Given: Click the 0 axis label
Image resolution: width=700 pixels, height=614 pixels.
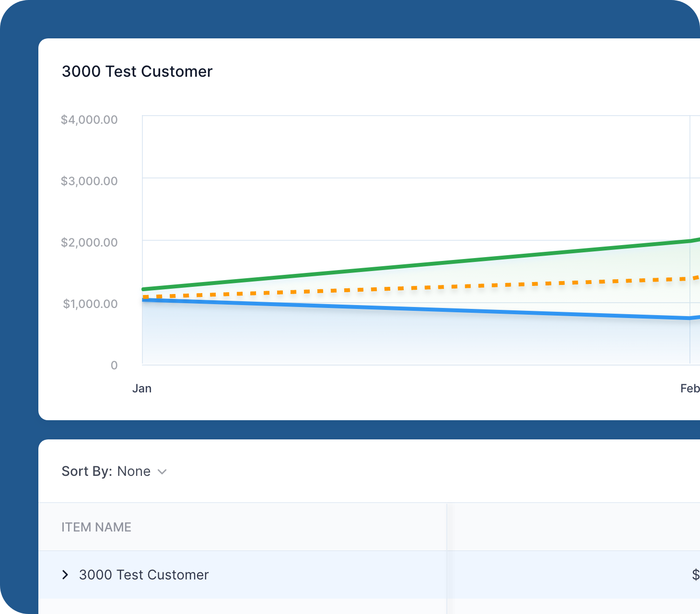Looking at the screenshot, I should 114,366.
